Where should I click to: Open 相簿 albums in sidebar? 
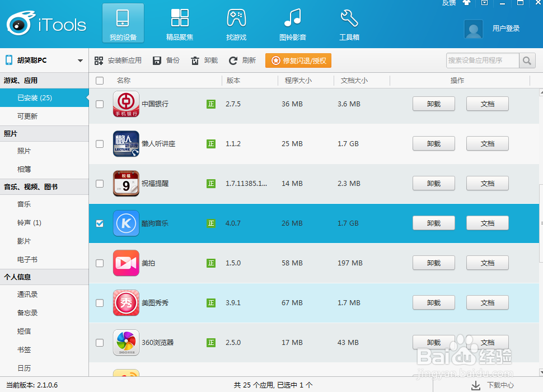44,169
